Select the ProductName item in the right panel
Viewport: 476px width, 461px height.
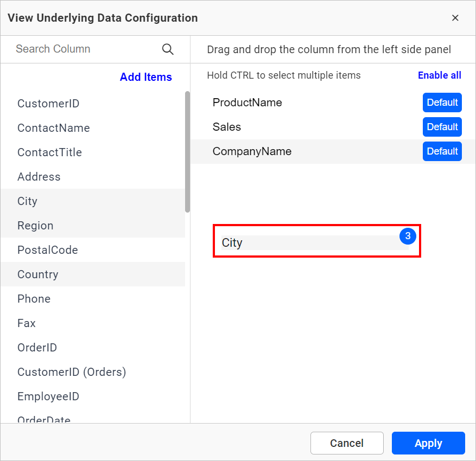coord(247,103)
